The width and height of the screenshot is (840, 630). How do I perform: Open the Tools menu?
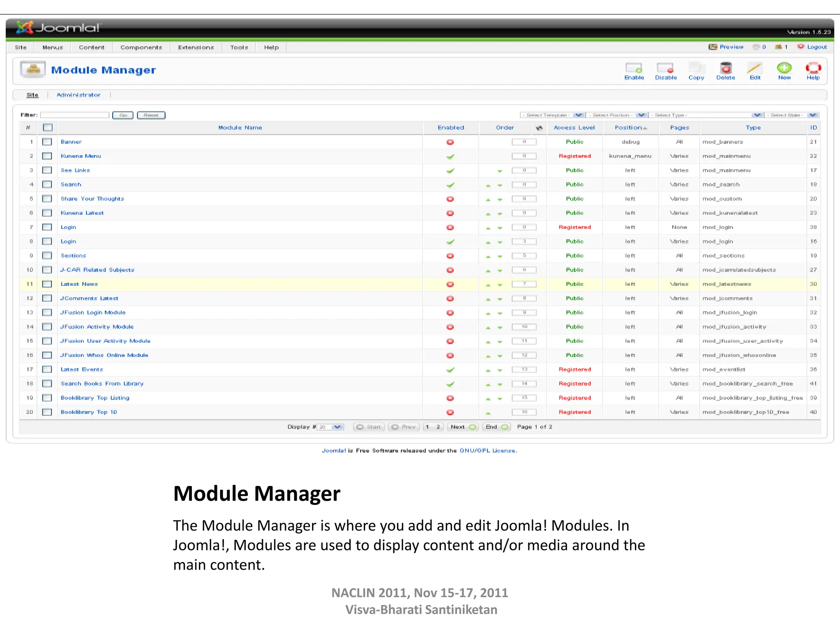239,48
